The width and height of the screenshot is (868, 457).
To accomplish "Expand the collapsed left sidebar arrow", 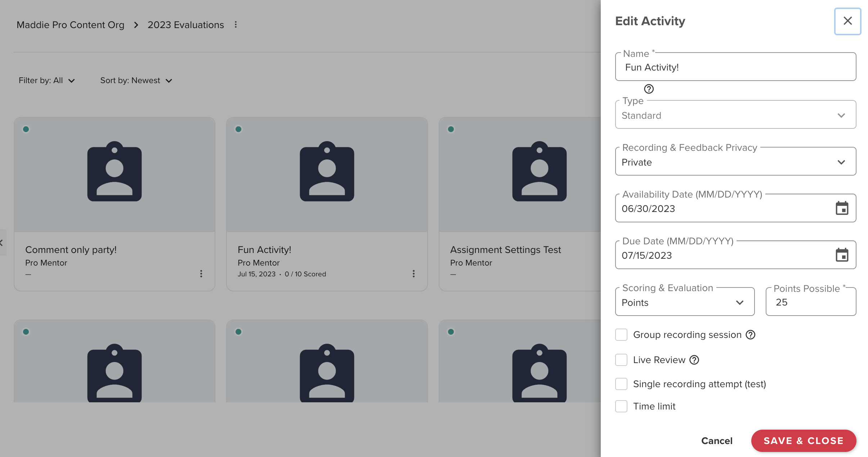I will (x=2, y=243).
